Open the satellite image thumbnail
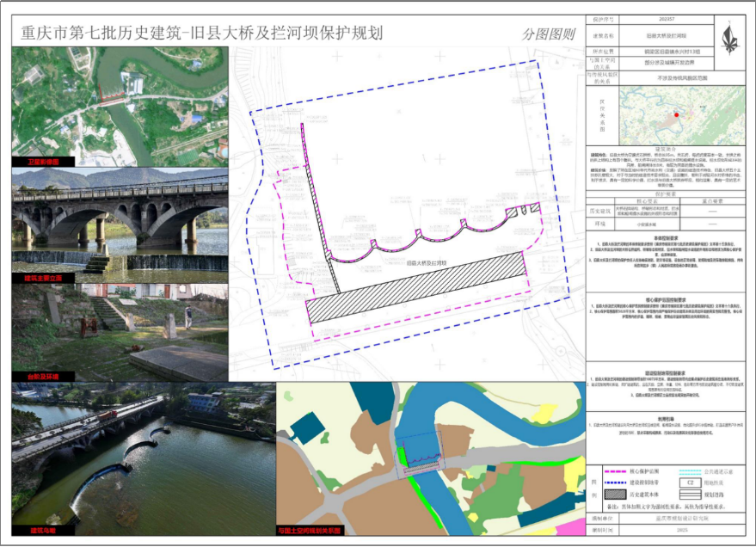The height and width of the screenshot is (547, 756). pos(120,103)
